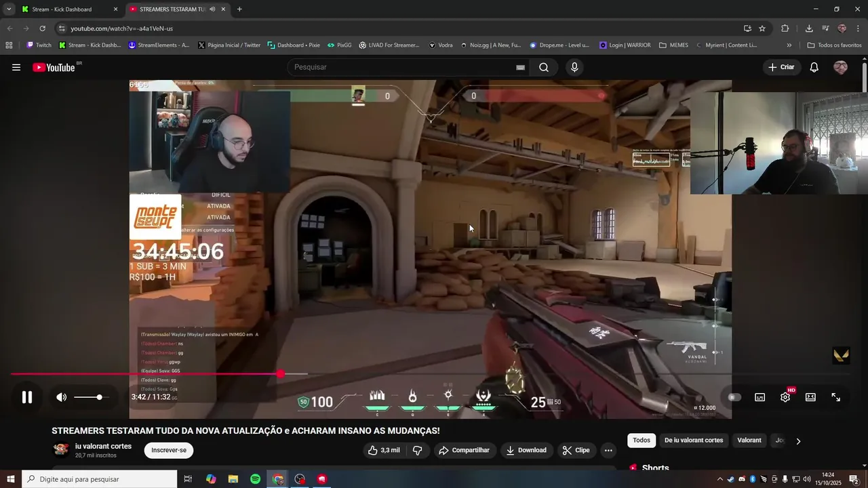868x488 pixels.
Task: Open File Explorer from taskbar
Action: click(233, 479)
